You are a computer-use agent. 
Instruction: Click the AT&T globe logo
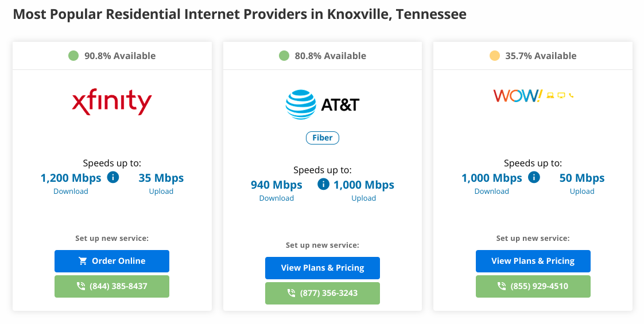pos(301,104)
